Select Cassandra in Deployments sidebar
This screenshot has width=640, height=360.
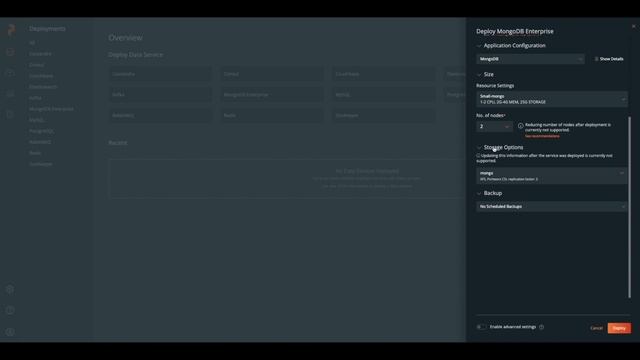point(40,54)
